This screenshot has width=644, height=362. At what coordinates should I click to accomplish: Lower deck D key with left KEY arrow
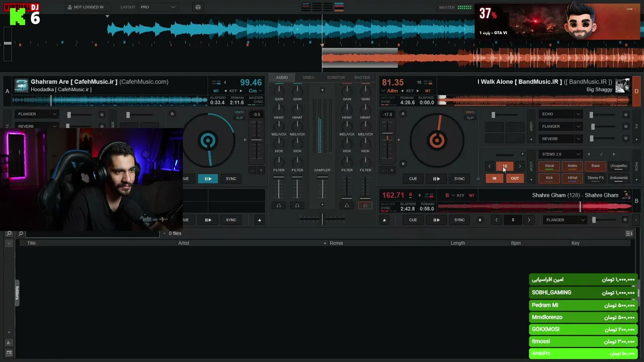coord(402,91)
